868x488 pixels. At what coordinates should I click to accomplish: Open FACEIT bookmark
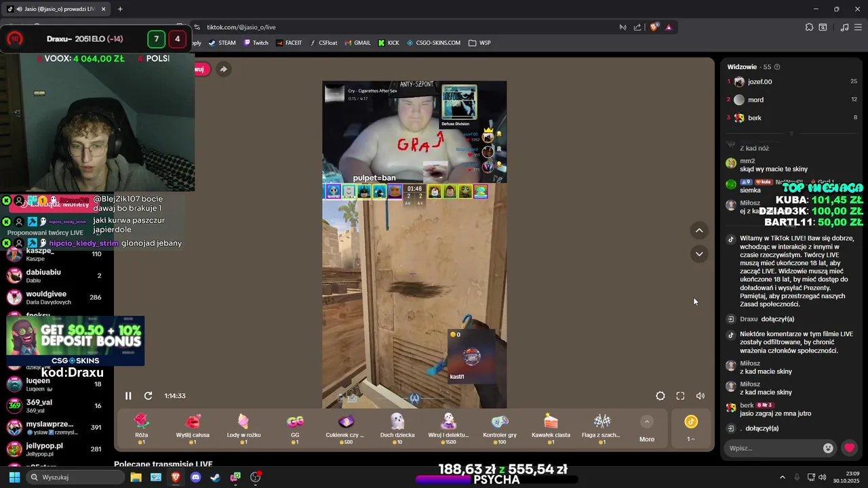pyautogui.click(x=288, y=43)
